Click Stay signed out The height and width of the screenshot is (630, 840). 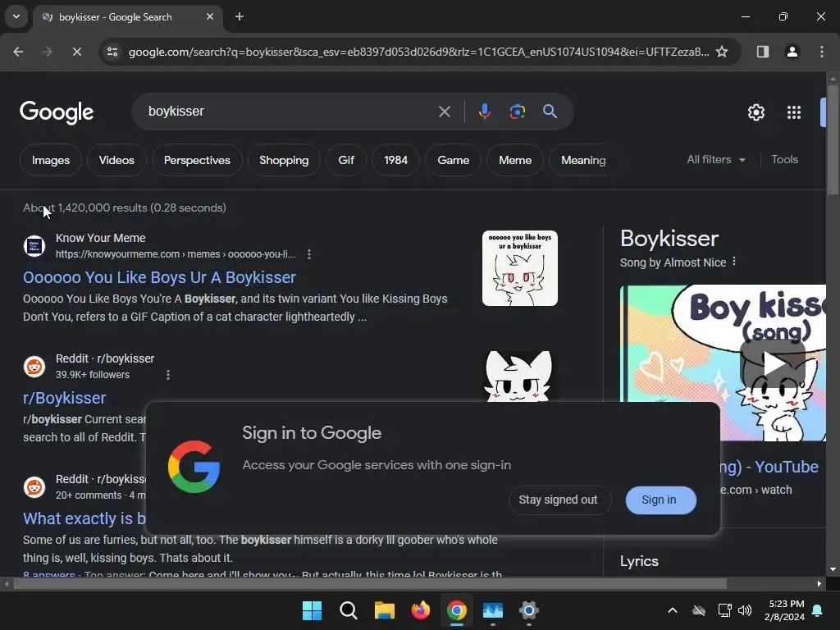click(558, 500)
